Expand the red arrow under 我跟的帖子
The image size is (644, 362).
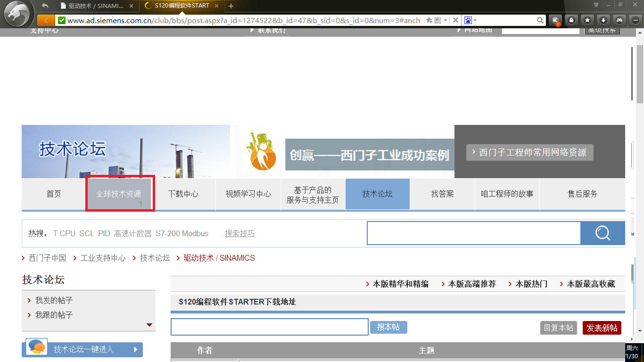[149, 325]
